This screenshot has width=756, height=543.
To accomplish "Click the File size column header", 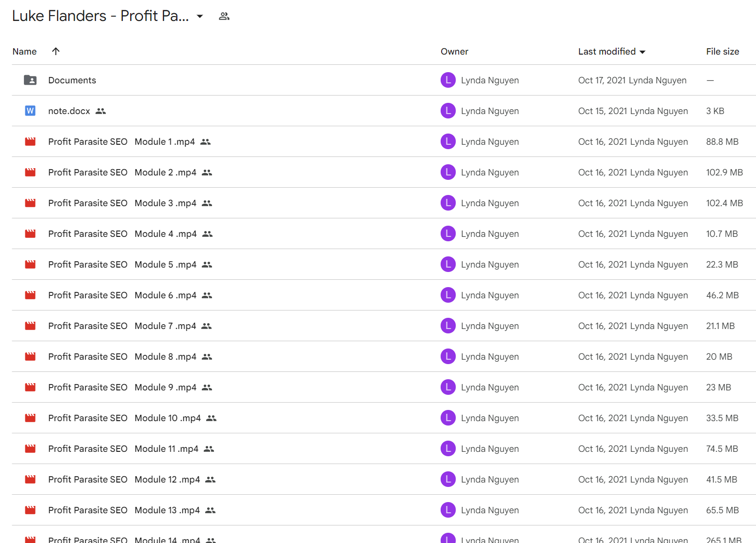I will tap(722, 52).
